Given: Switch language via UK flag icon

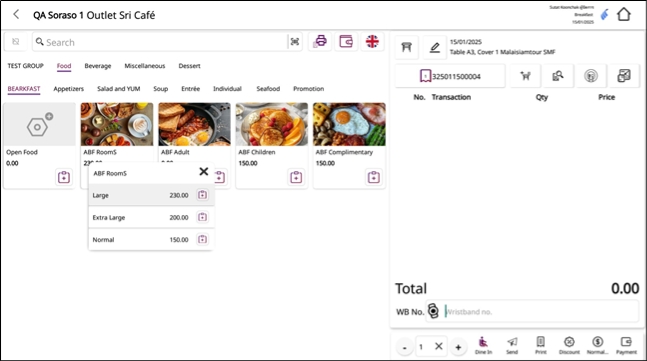Looking at the screenshot, I should tap(372, 41).
